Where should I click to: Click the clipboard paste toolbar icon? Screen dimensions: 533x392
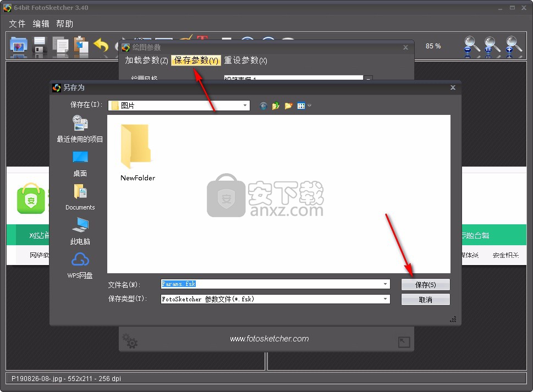point(81,46)
